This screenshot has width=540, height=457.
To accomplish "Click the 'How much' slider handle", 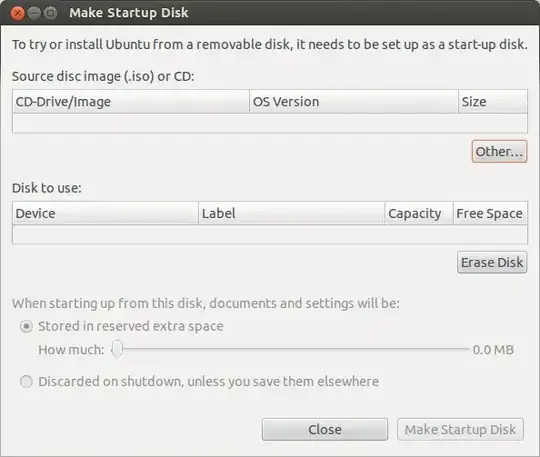I will 117,350.
